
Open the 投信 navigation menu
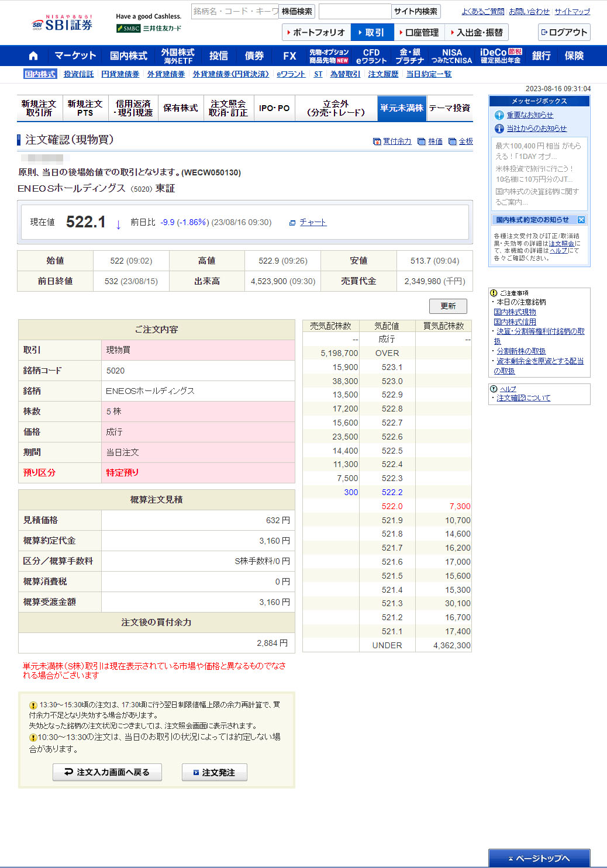tap(218, 56)
